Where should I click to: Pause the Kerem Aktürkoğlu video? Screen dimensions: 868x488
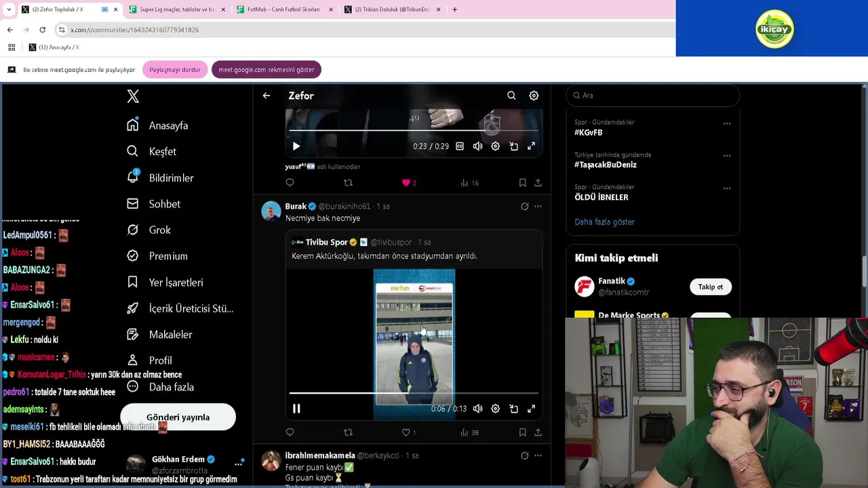click(x=296, y=409)
